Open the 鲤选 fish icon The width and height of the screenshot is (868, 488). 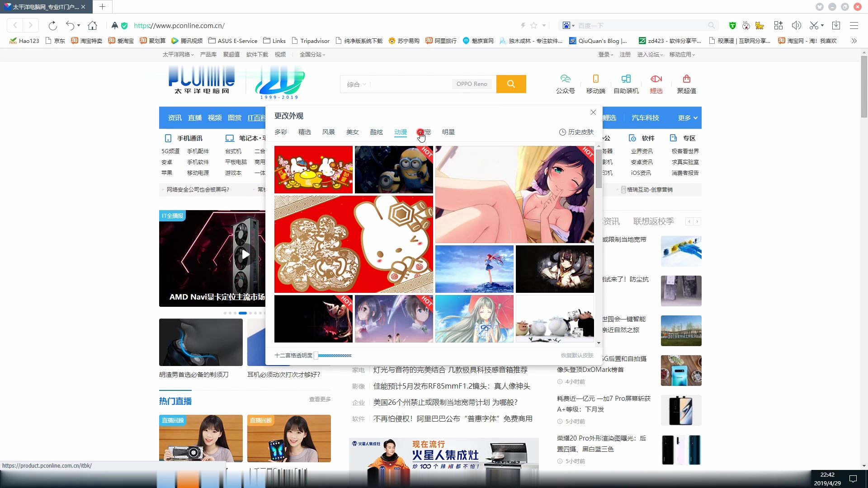(x=656, y=79)
